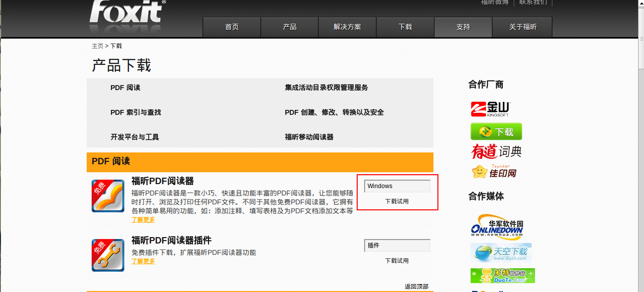Open the 产品 navigation tab
Image resolution: width=644 pixels, height=292 pixels.
pyautogui.click(x=290, y=27)
